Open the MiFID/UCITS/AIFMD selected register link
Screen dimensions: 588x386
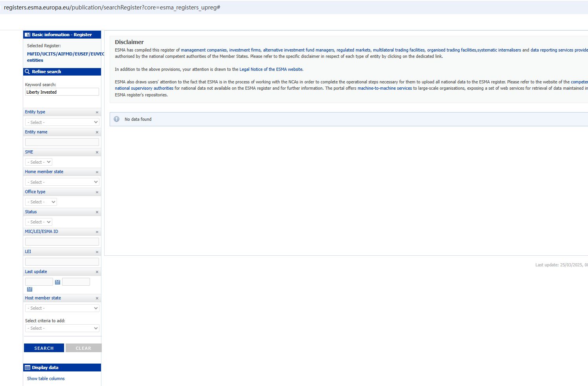[66, 57]
